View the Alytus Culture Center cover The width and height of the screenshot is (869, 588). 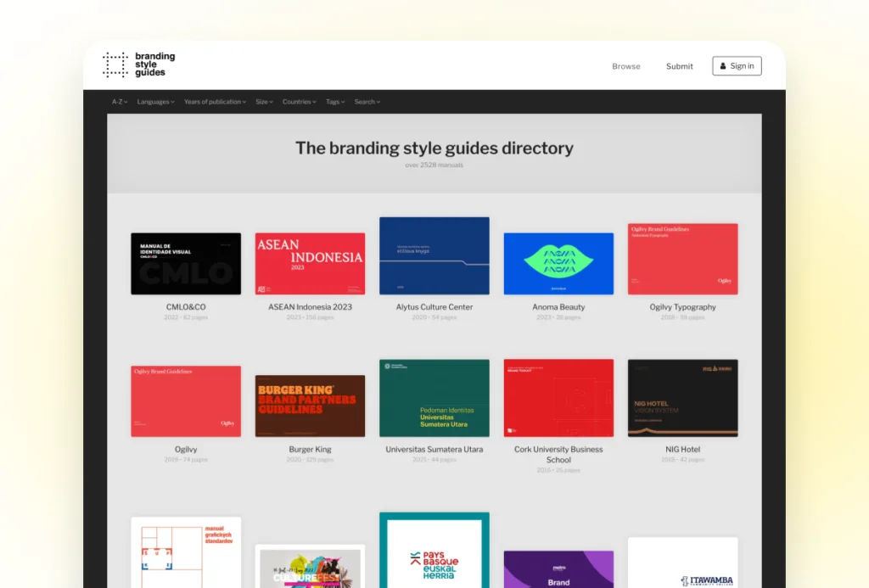coord(434,255)
